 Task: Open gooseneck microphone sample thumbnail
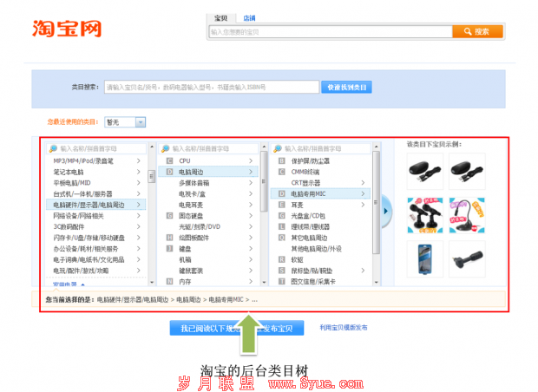[x=467, y=215]
